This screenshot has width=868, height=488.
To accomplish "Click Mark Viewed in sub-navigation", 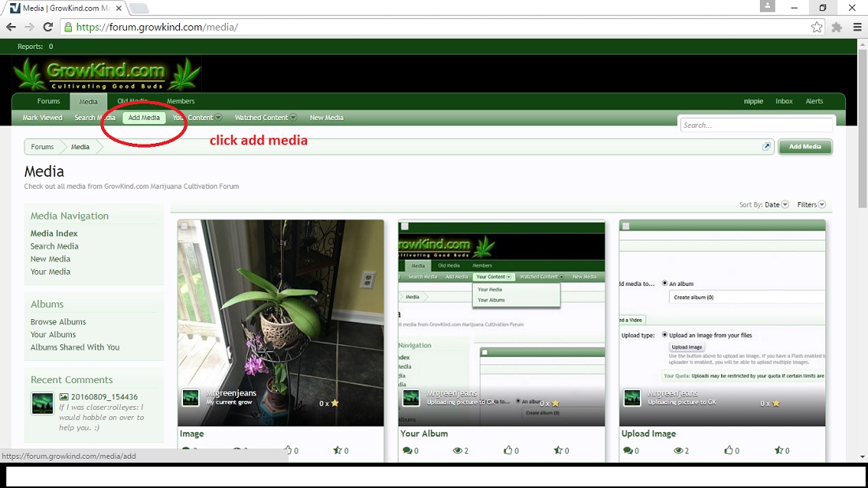I will click(43, 118).
